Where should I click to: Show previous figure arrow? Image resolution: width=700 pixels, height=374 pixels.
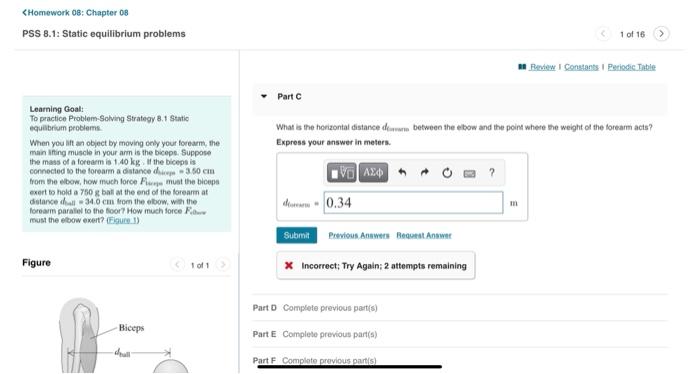(177, 265)
